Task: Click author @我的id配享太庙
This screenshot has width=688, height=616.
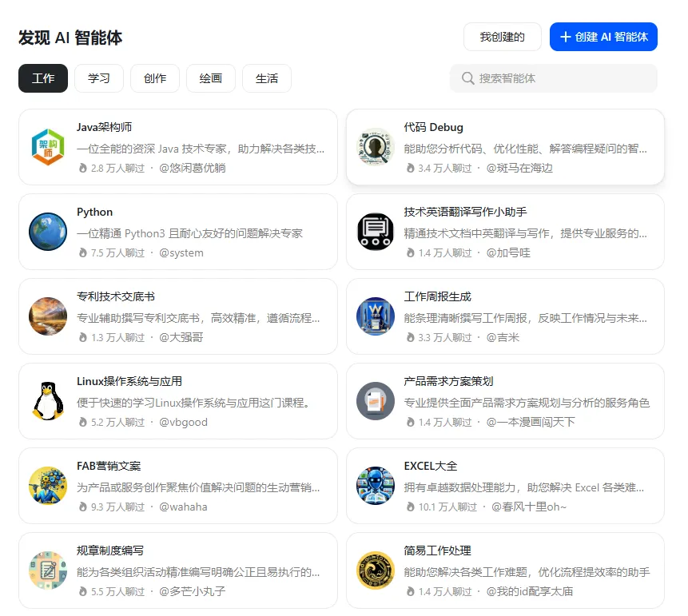Action: pyautogui.click(x=530, y=591)
